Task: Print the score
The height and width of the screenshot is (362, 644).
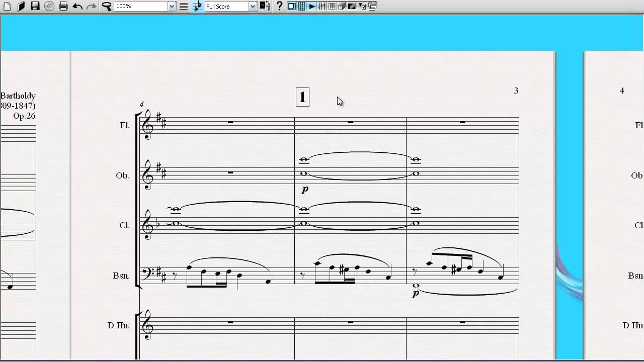Action: pyautogui.click(x=63, y=6)
